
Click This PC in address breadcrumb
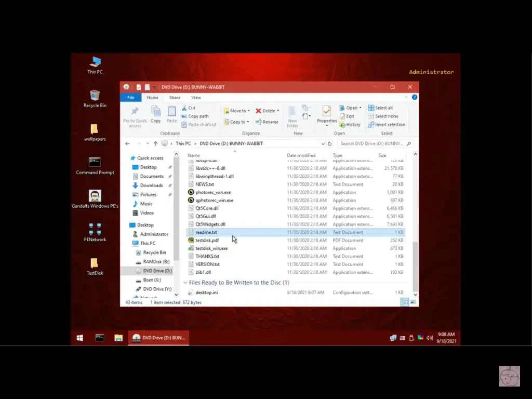point(183,143)
